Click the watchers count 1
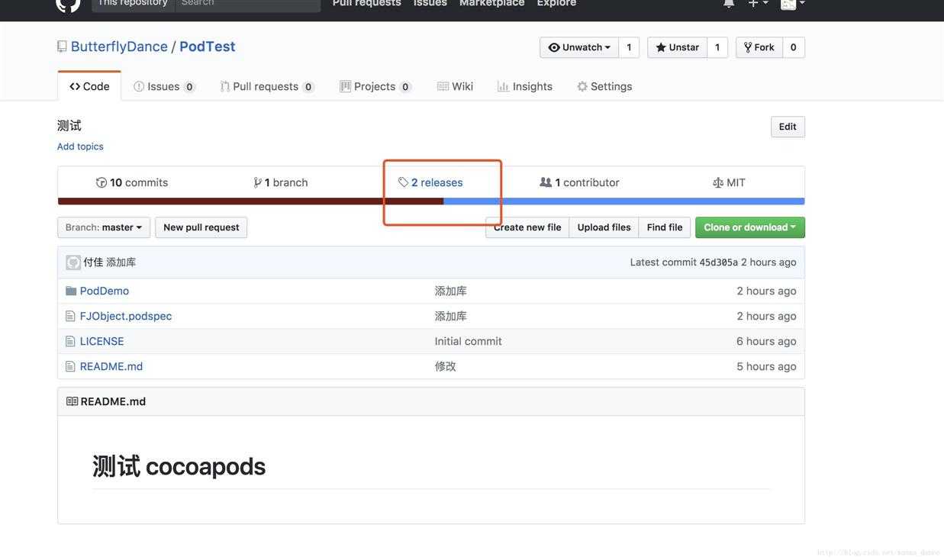944x560 pixels. [629, 47]
